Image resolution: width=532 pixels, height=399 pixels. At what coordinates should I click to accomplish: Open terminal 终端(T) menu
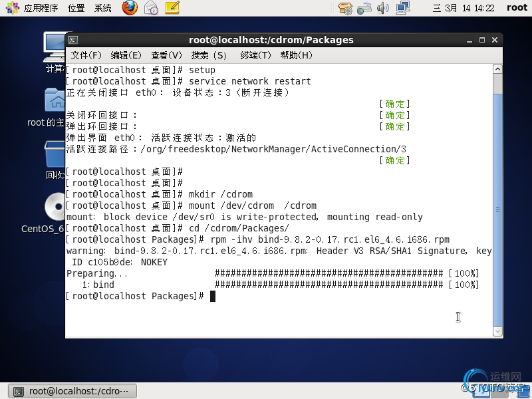255,55
